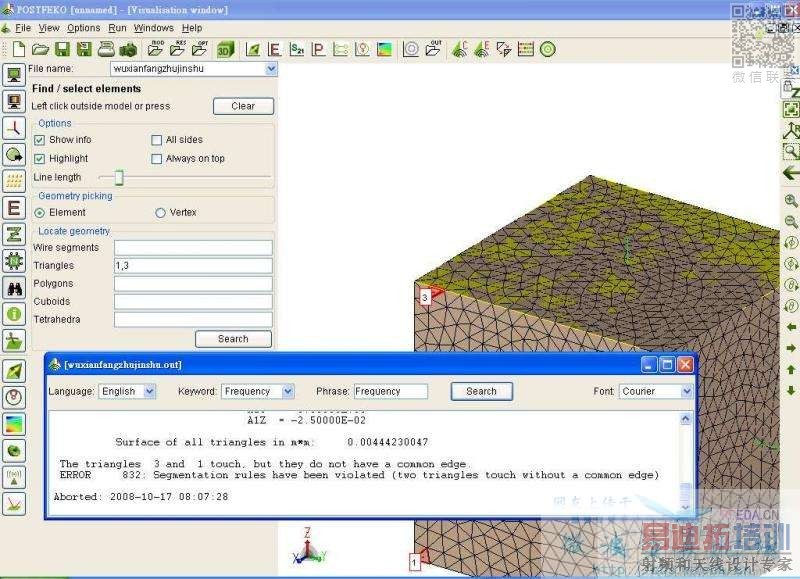
Task: Open the File menu
Action: pyautogui.click(x=23, y=28)
